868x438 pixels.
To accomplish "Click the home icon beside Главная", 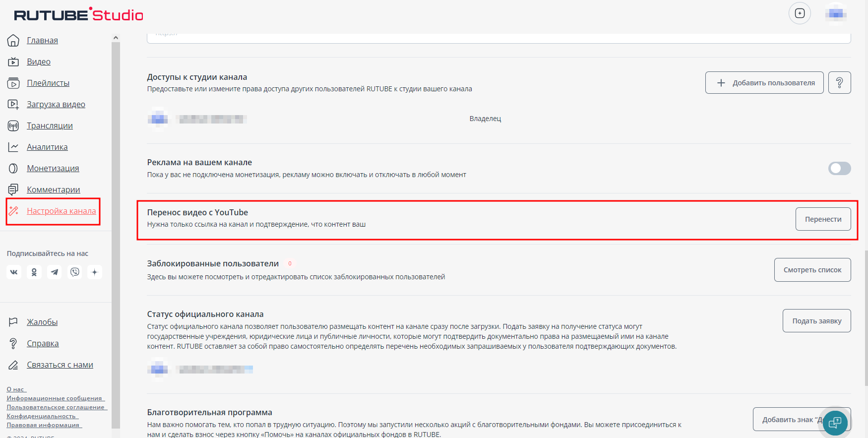I will [13, 40].
